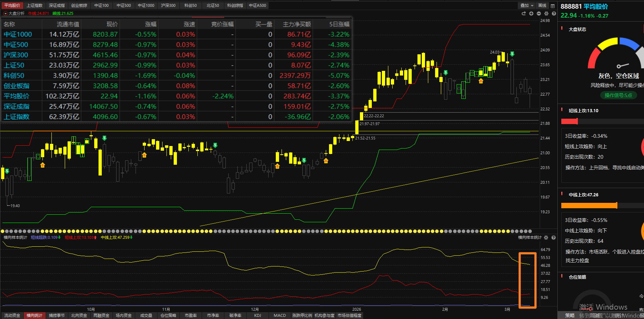
Task: Open main chart settings gear icon
Action: pyautogui.click(x=546, y=13)
